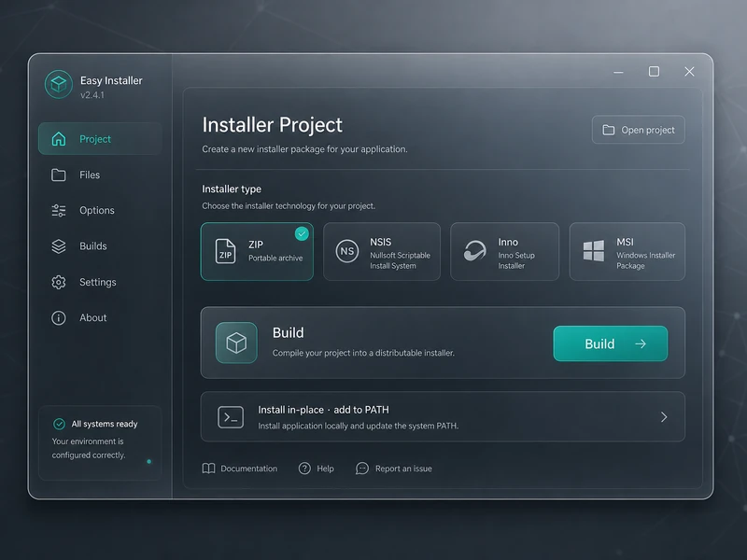This screenshot has height=560, width=747.
Task: Click the 'Installer Project' heading
Action: (x=272, y=125)
